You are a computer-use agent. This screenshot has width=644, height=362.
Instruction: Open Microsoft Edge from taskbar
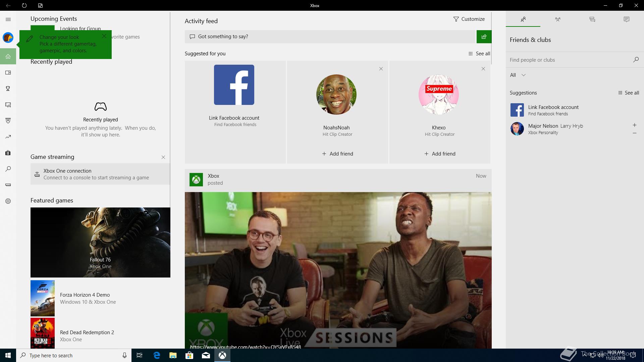coord(157,355)
